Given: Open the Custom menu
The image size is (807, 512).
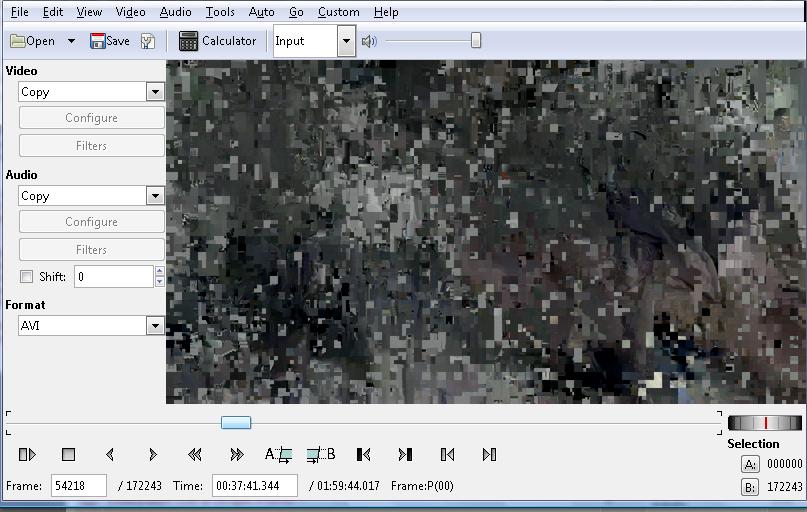Looking at the screenshot, I should point(339,12).
